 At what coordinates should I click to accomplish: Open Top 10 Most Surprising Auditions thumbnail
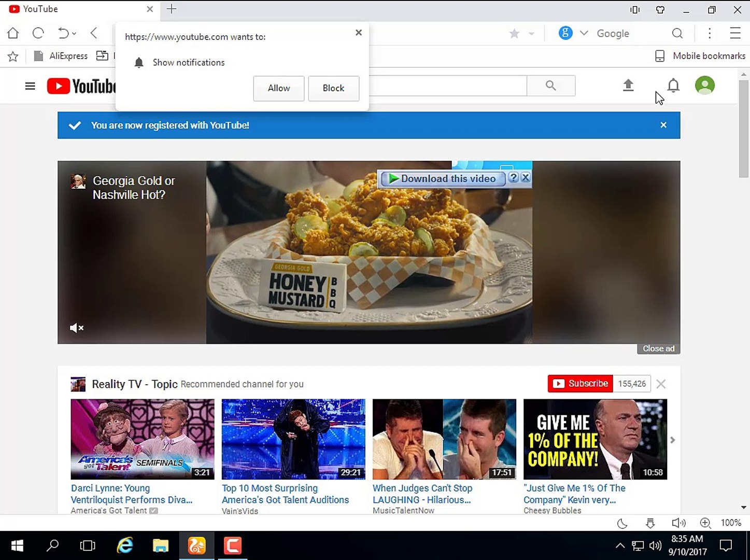[293, 439]
